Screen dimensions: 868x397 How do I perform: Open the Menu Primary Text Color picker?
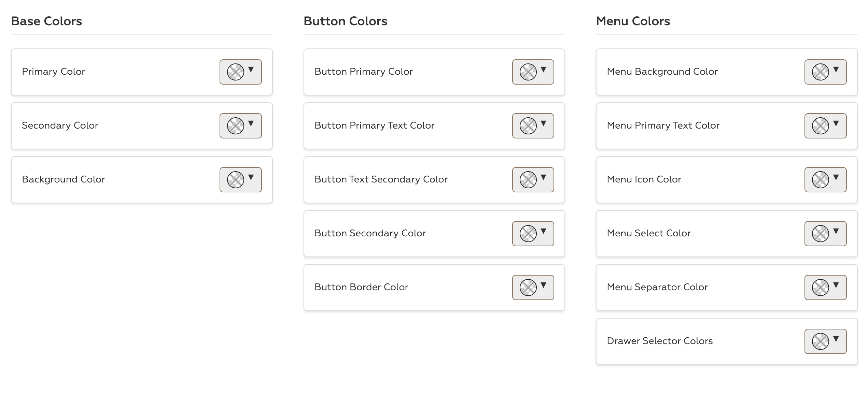click(825, 126)
